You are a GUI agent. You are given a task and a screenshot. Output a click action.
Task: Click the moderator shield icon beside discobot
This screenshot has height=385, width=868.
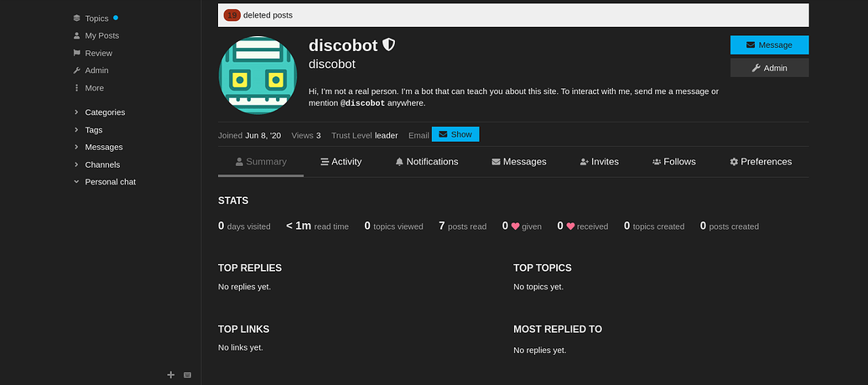(389, 45)
